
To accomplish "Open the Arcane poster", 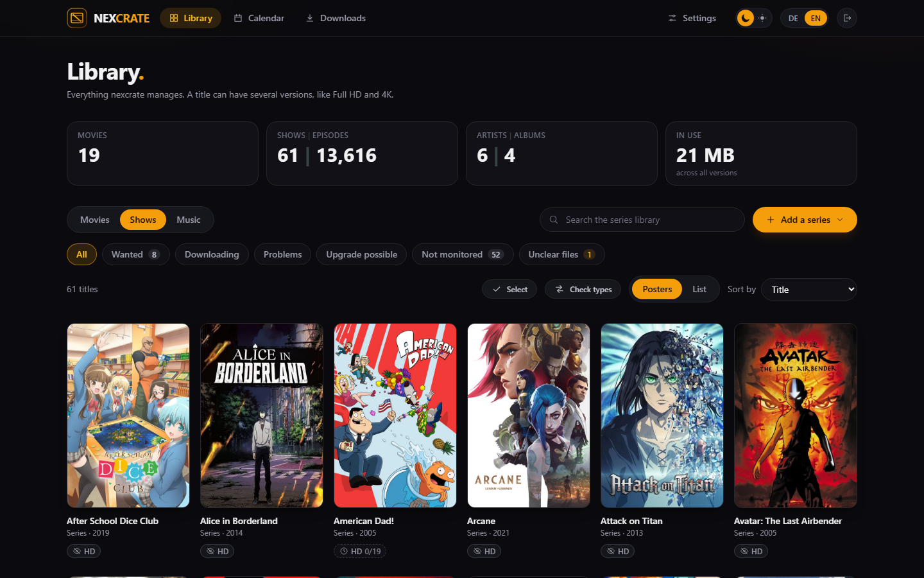I will [529, 416].
